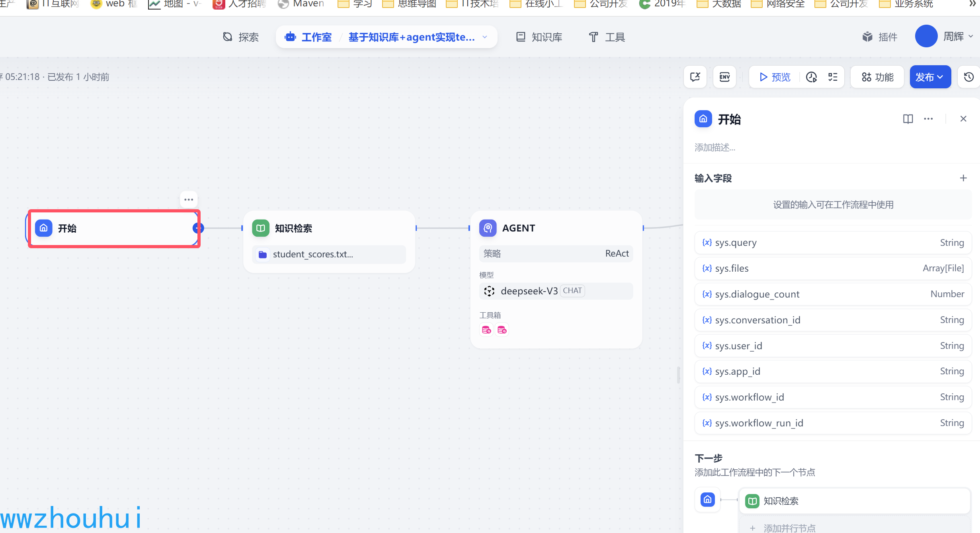Screen dimensions: 980x533
Task: Open the ENV environment variables icon
Action: pos(724,77)
